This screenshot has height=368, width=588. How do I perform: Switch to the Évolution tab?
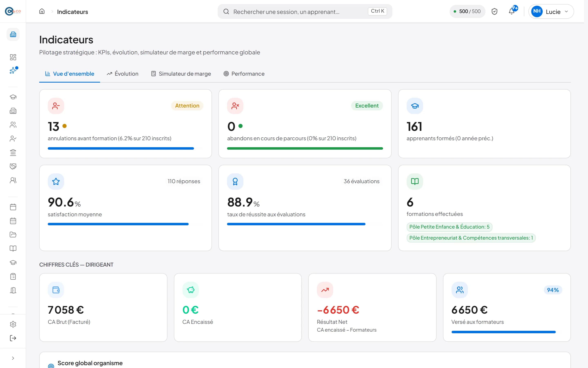[122, 74]
